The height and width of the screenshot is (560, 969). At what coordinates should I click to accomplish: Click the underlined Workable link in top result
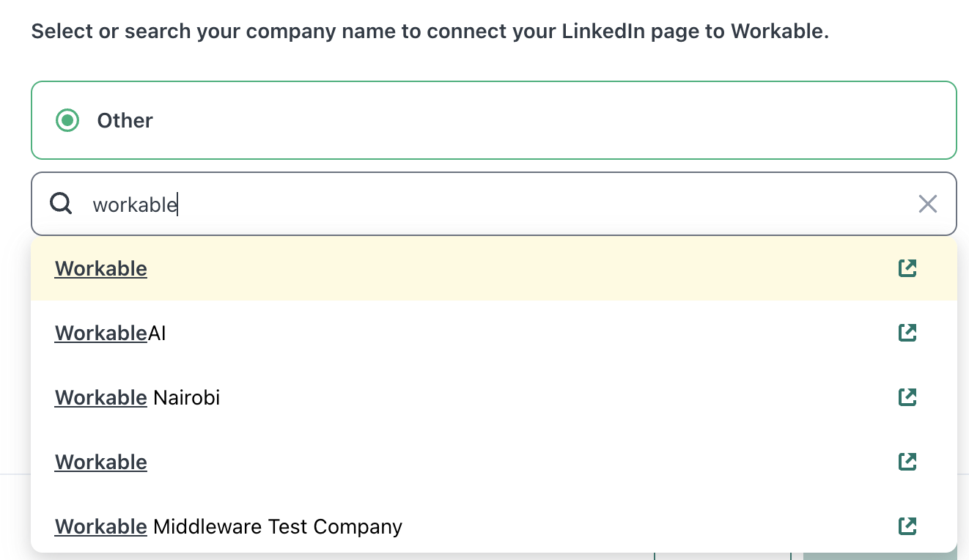point(101,268)
